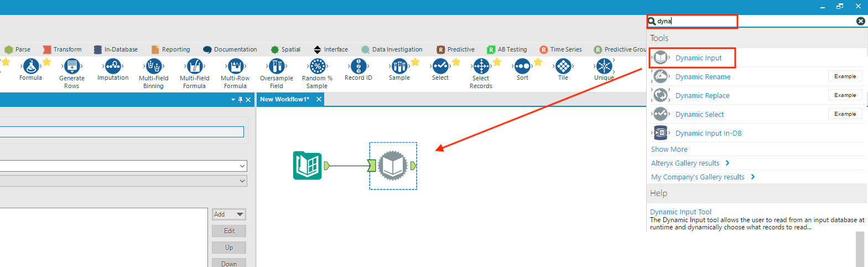Click the Up button
The height and width of the screenshot is (267, 868).
click(x=229, y=248)
